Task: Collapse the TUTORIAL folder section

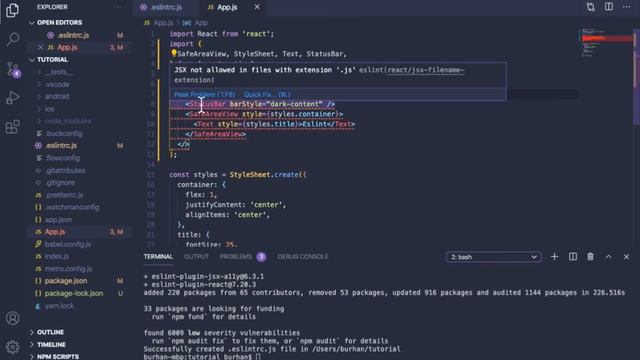Action: pyautogui.click(x=53, y=60)
